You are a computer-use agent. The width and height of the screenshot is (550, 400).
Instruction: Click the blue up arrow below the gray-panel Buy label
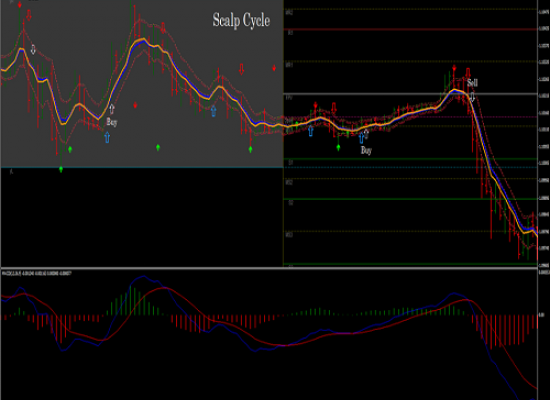(x=107, y=137)
